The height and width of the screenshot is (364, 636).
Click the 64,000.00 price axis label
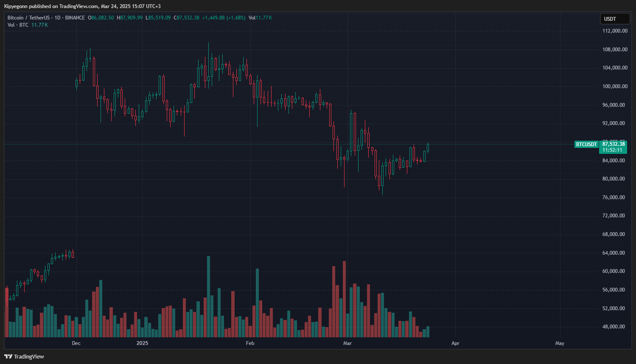614,253
